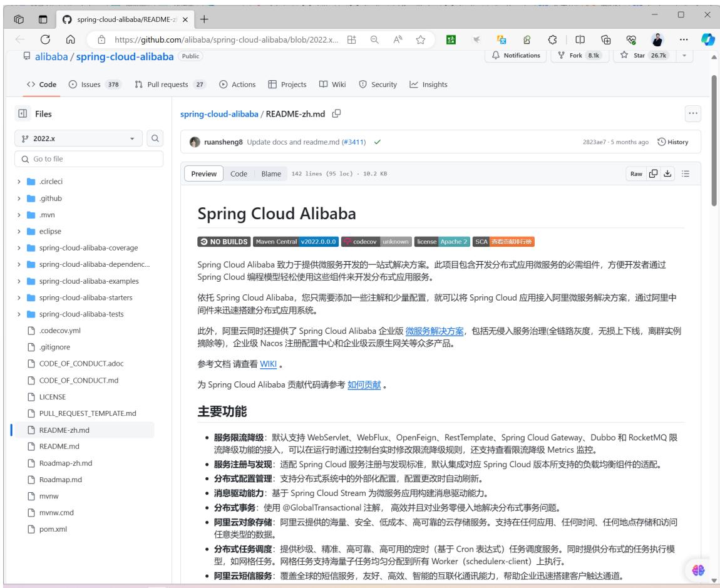Viewport: 720px width, 588px height.
Task: Add this page to favorites star
Action: [x=420, y=39]
